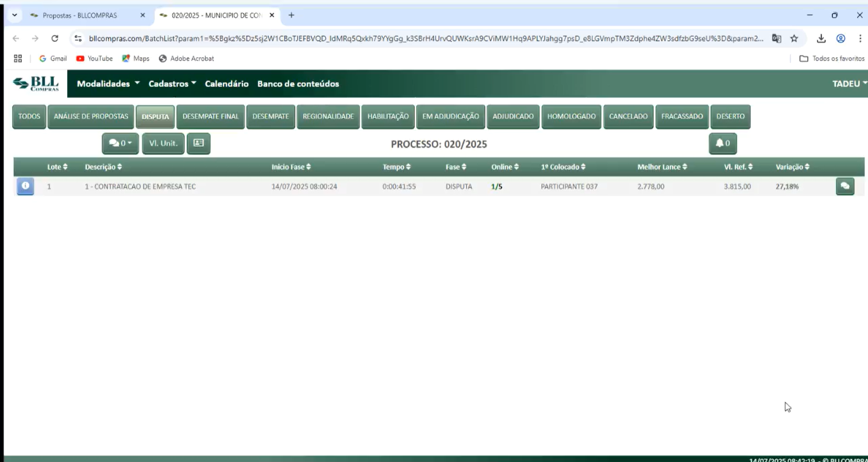This screenshot has height=462, width=868.
Task: Click the browser address bar URL
Action: click(425, 38)
